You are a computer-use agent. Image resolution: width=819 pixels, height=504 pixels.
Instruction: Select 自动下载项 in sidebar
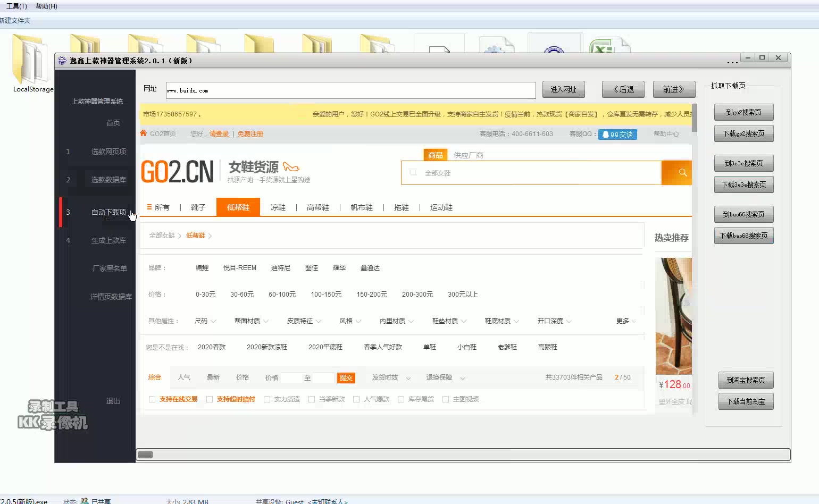108,212
